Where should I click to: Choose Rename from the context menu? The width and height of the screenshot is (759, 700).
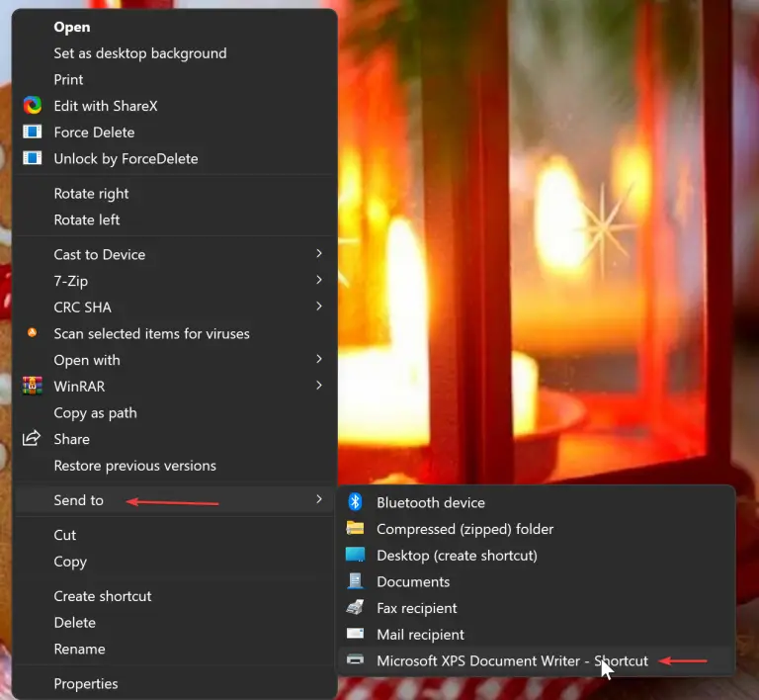(x=175, y=649)
